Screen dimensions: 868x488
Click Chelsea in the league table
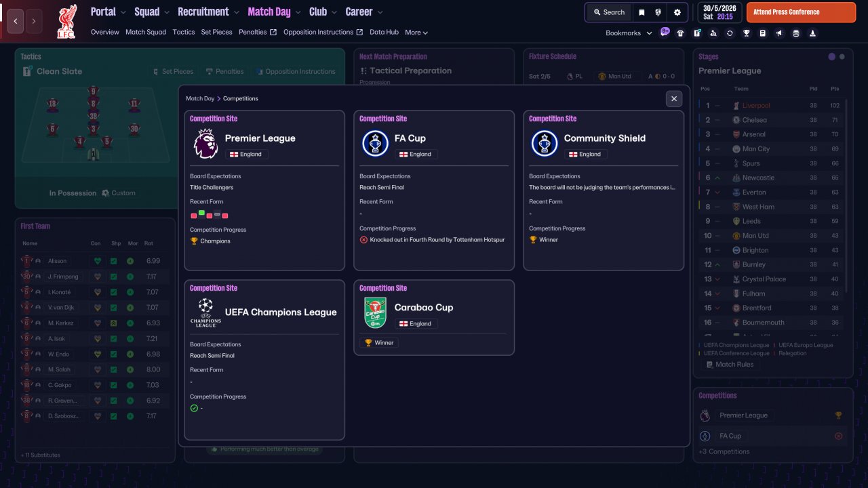(x=754, y=120)
